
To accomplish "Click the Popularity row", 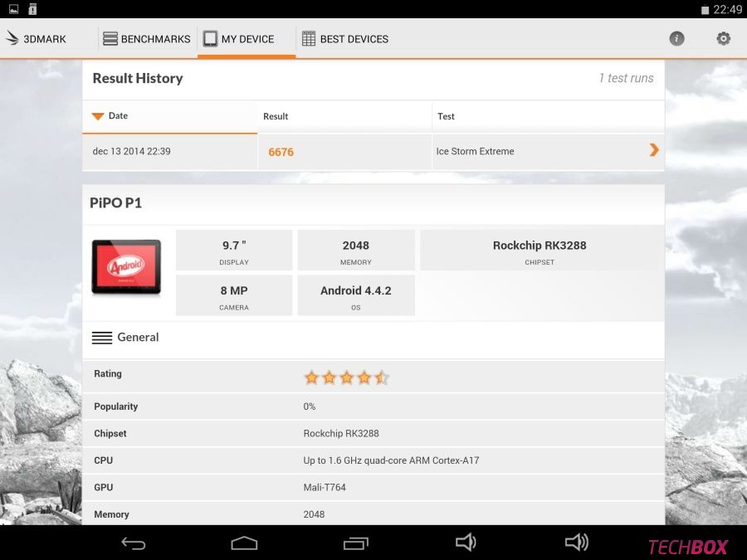I will [373, 407].
